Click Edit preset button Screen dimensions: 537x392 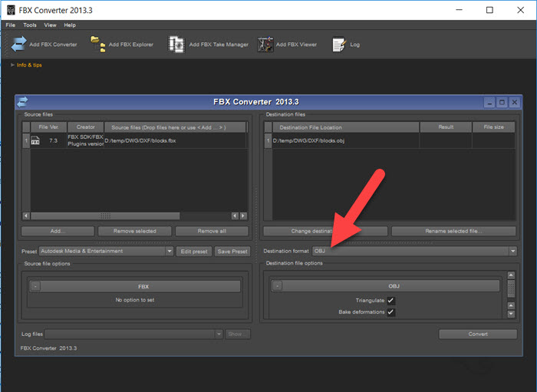[194, 252]
